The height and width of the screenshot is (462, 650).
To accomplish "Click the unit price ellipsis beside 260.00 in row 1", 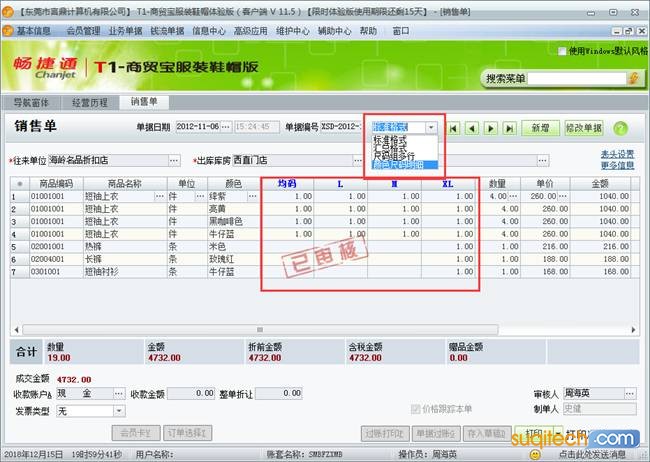I will pos(563,196).
